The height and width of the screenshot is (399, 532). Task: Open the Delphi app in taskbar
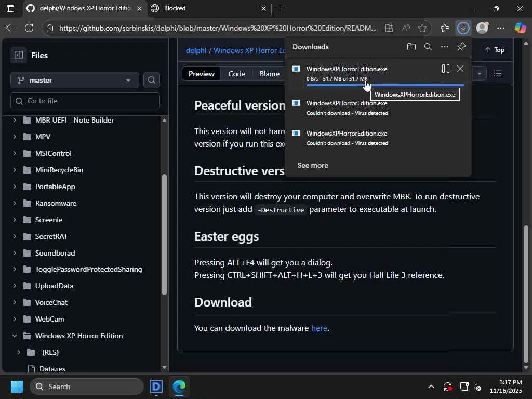point(156,387)
